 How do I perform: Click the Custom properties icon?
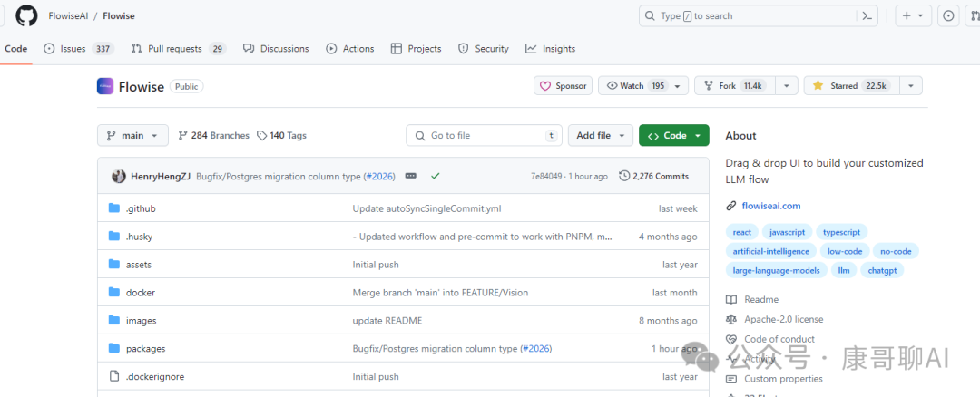pyautogui.click(x=731, y=379)
